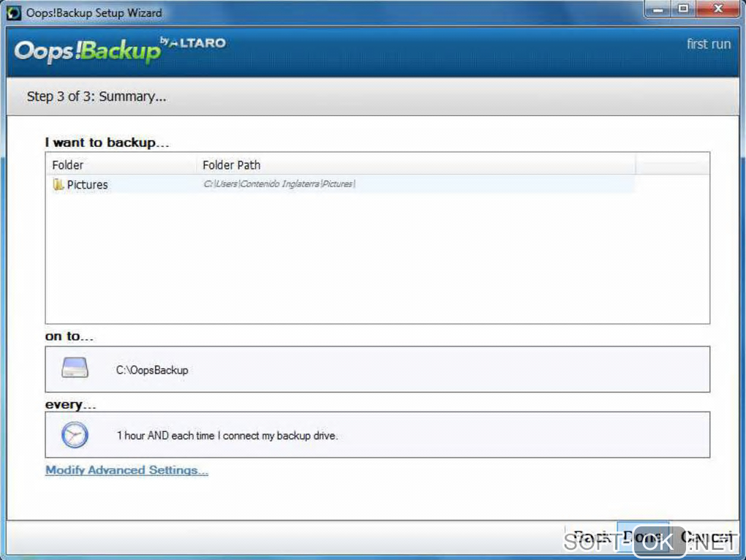This screenshot has width=746, height=560.
Task: Minimize the Setup Wizard window
Action: [x=658, y=9]
